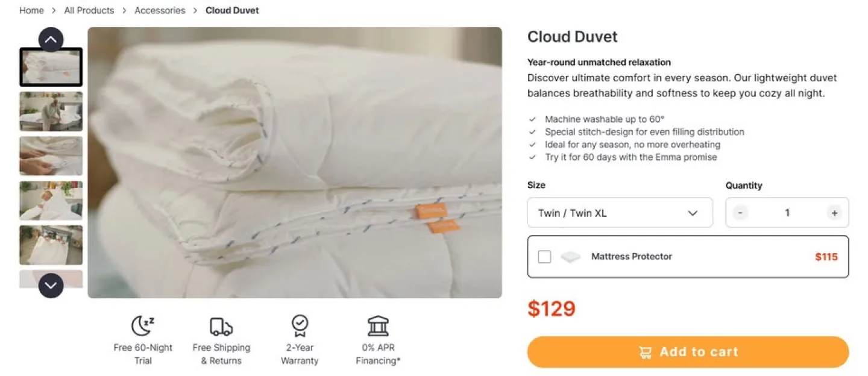Image resolution: width=868 pixels, height=376 pixels.
Task: Open the Twin / Twin XL size dropdown
Action: point(620,212)
